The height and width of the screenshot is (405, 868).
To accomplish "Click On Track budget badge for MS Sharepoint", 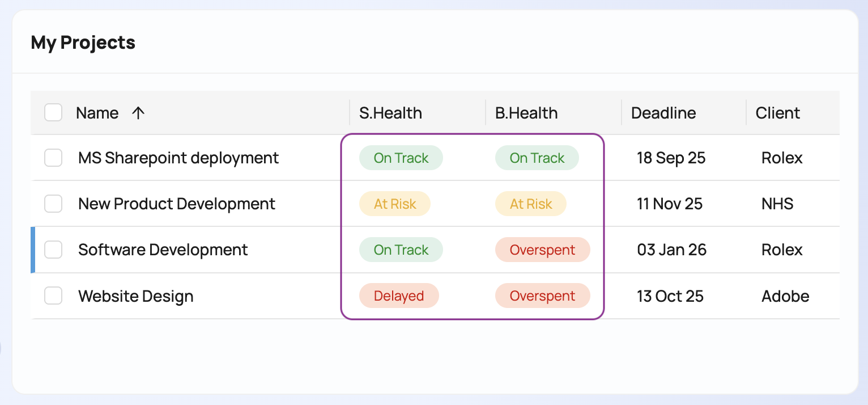I will click(x=537, y=158).
